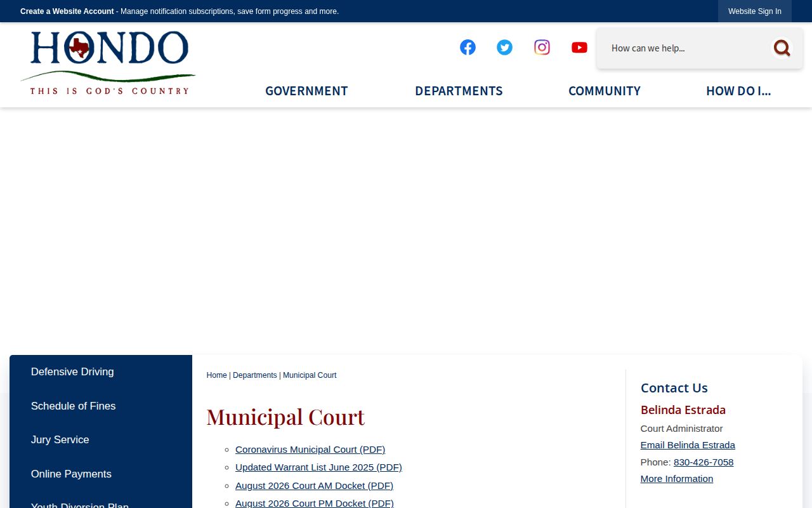Click Departments breadcrumb link
Image resolution: width=812 pixels, height=508 pixels.
[255, 375]
